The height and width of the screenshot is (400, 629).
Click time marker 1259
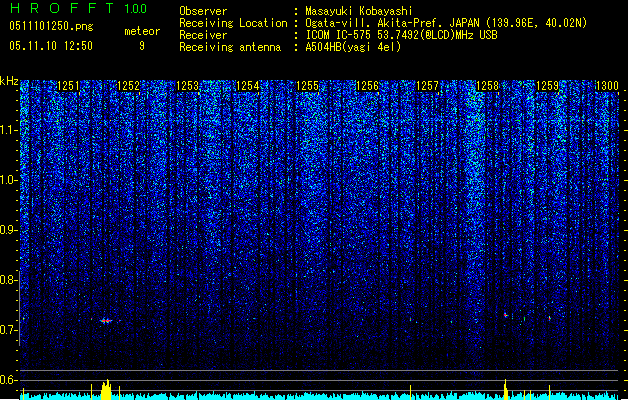[x=548, y=86]
